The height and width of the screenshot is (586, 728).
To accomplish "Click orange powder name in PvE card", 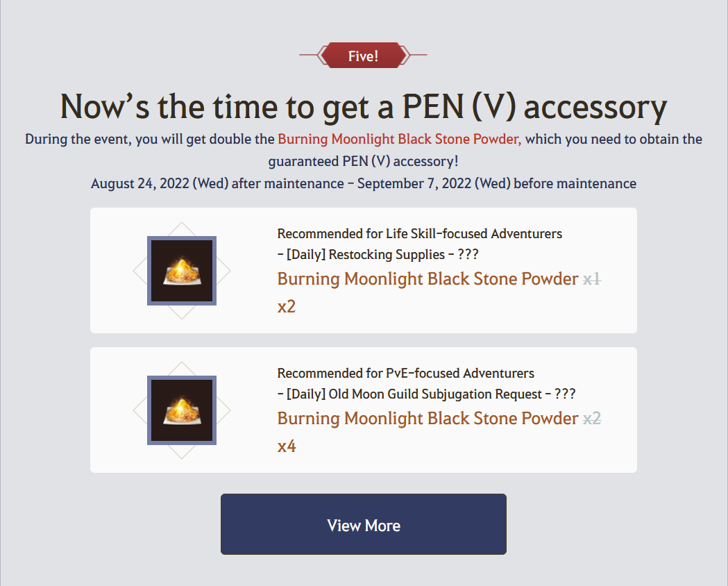I will coord(428,419).
